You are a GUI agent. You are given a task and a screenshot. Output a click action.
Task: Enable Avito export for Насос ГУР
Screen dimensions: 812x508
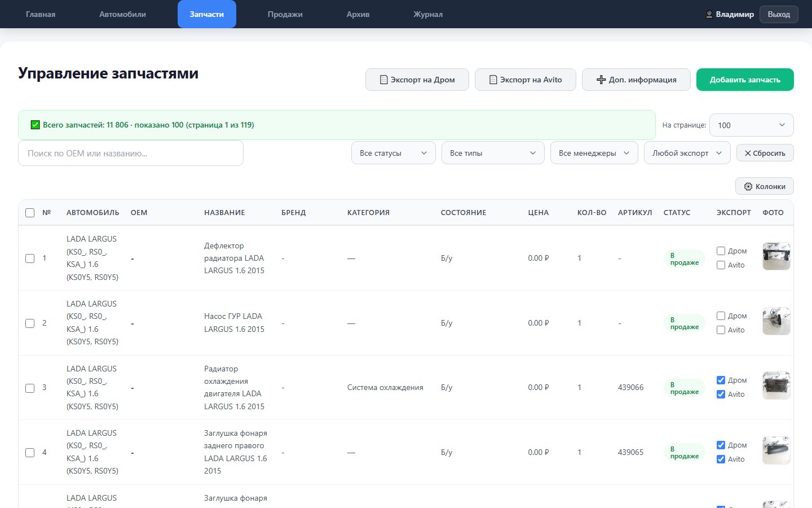coord(721,330)
